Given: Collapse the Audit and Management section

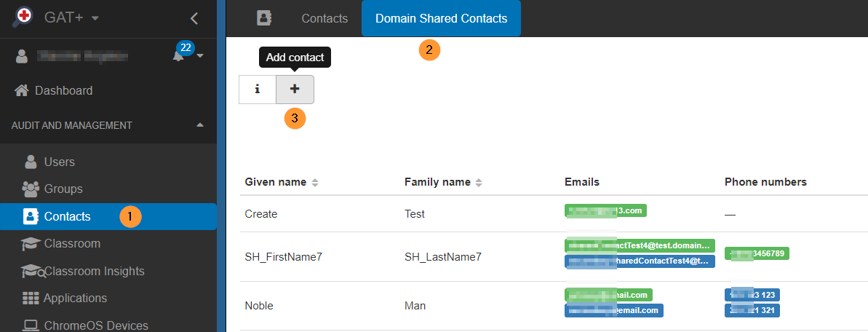Looking at the screenshot, I should pos(199,125).
